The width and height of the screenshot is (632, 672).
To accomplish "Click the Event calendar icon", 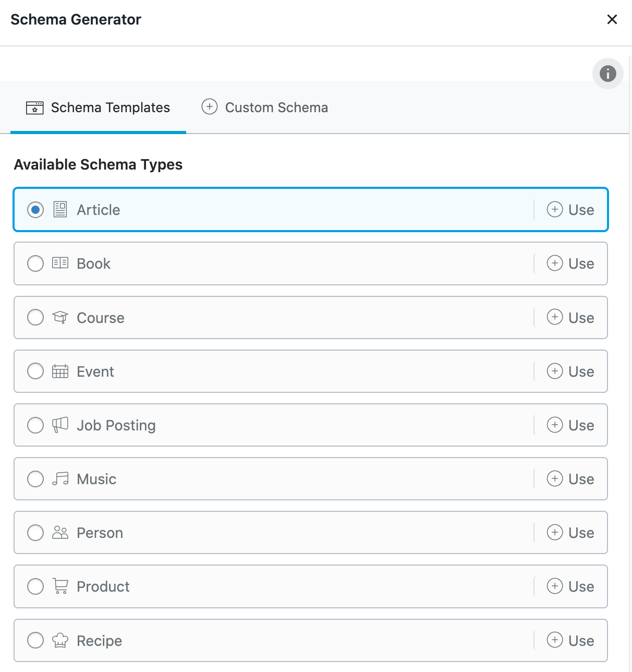I will (x=60, y=371).
